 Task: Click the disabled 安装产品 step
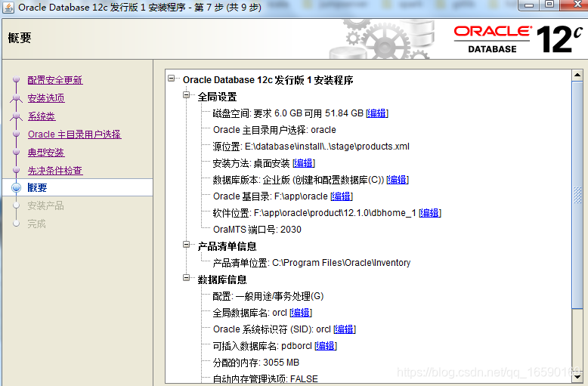click(x=45, y=205)
